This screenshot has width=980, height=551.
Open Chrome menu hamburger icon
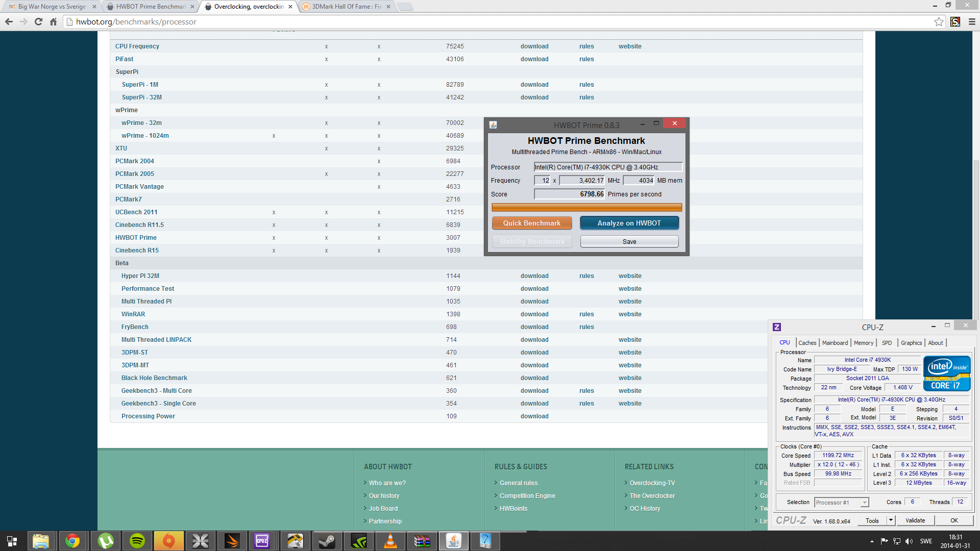coord(972,21)
